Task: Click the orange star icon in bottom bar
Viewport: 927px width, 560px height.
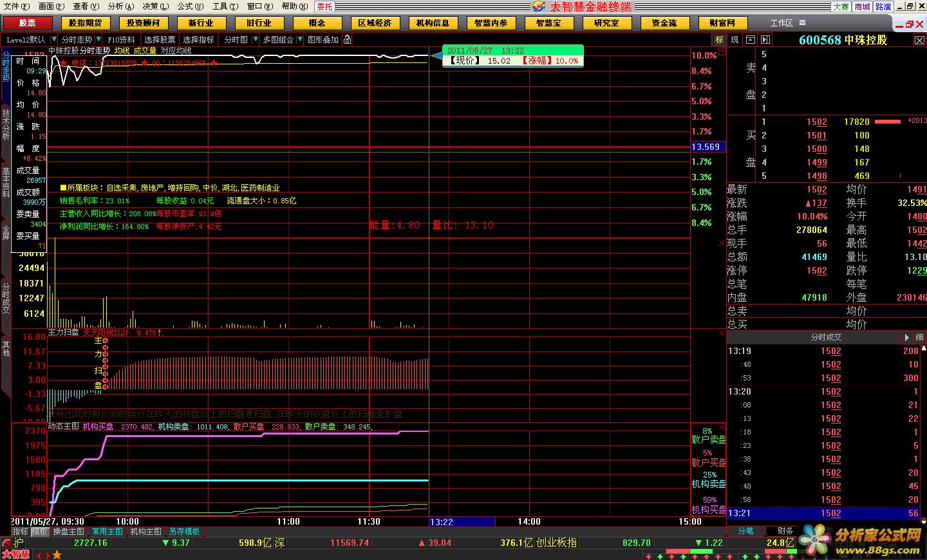Action: point(57,554)
